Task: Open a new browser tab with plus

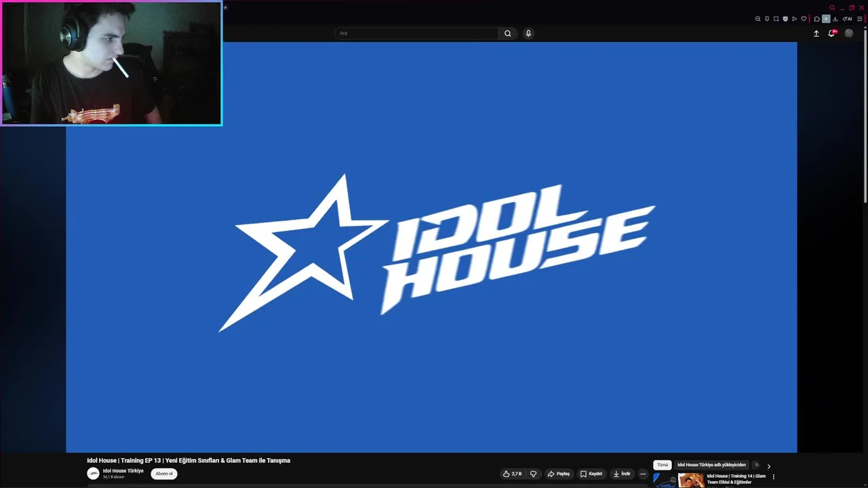Action: pyautogui.click(x=225, y=7)
